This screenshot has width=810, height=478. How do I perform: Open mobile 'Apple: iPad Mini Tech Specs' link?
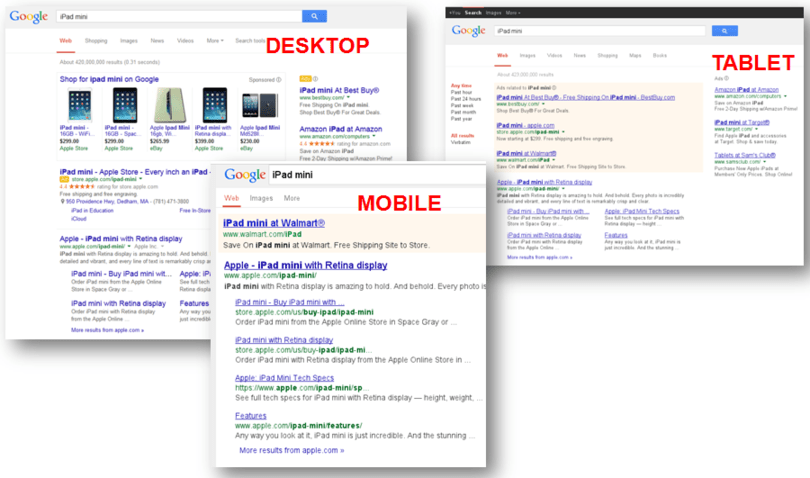[284, 378]
